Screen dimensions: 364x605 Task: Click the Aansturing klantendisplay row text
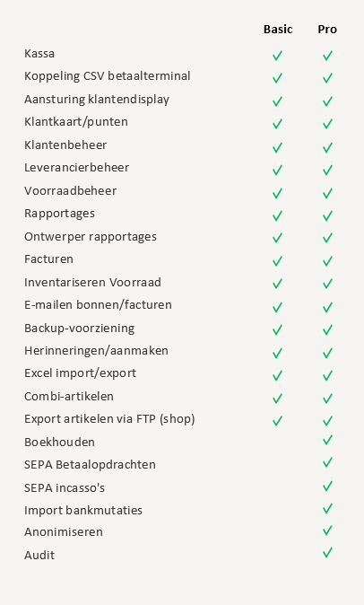pyautogui.click(x=97, y=100)
